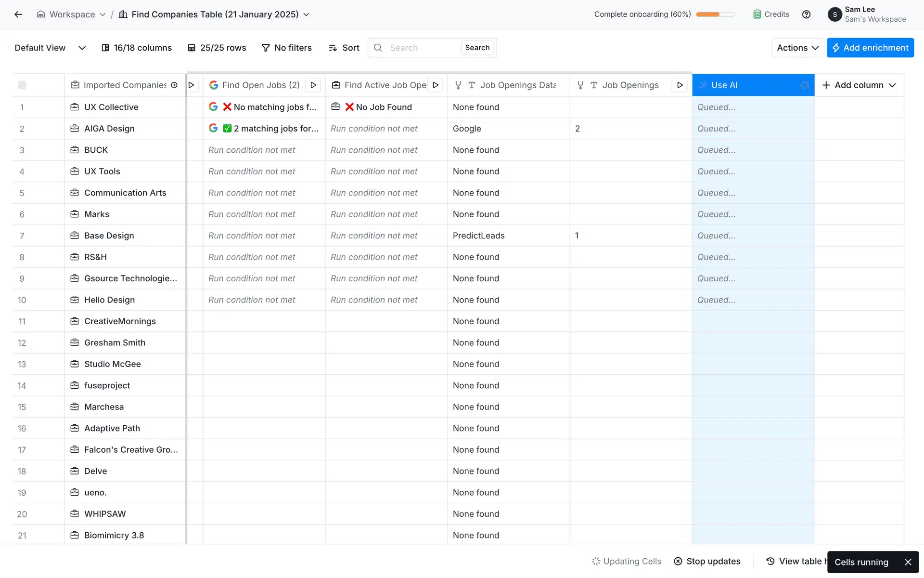Viewport: 924px width, 578px height.
Task: Open the help question mark icon
Action: coord(806,14)
